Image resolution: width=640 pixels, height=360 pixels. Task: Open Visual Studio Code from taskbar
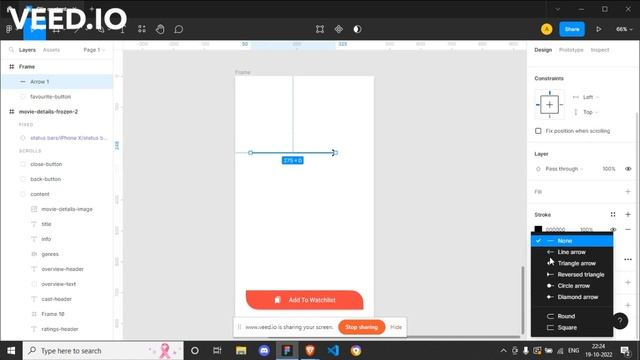tap(333, 351)
